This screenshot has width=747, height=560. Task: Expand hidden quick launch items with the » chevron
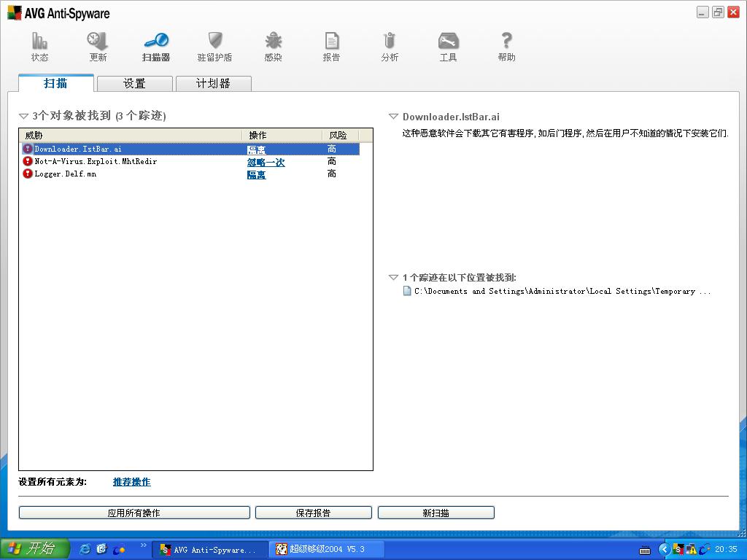[x=144, y=545]
